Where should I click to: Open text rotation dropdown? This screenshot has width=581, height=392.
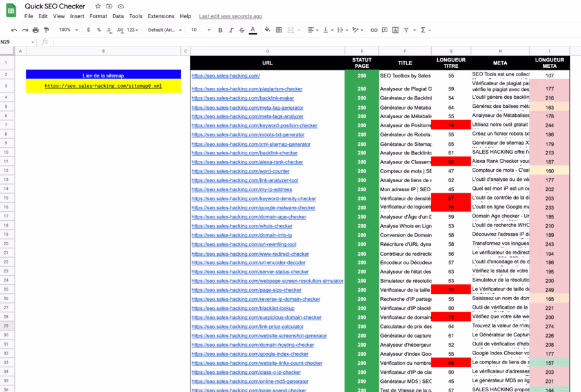point(357,30)
